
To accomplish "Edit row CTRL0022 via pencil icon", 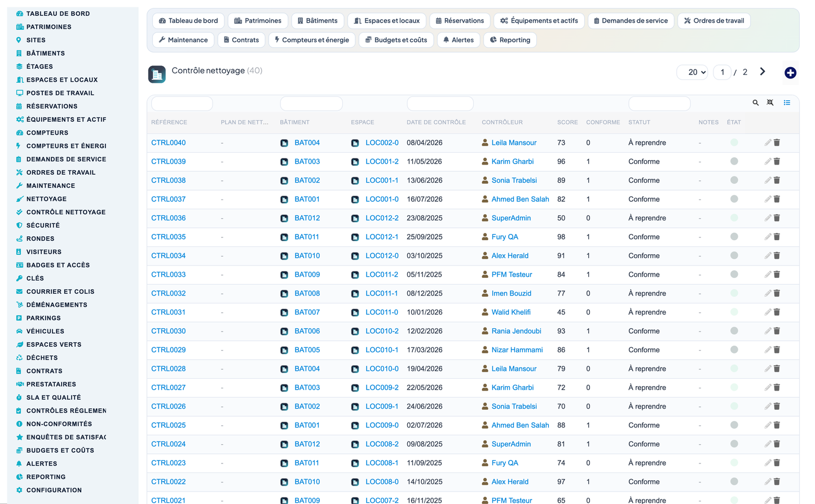I will pyautogui.click(x=768, y=481).
